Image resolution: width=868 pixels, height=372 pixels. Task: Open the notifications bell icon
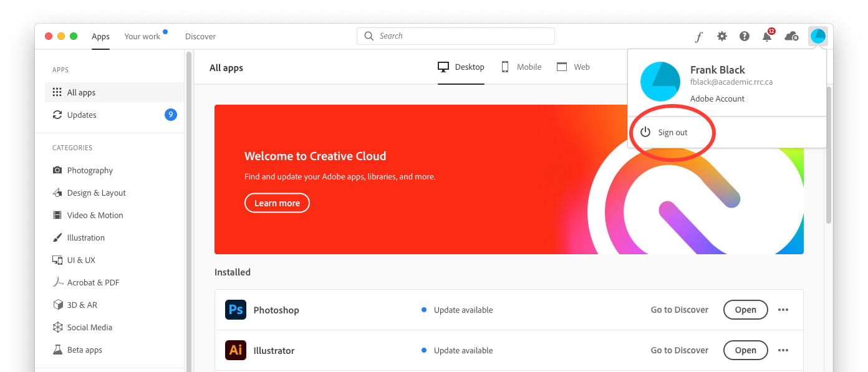tap(767, 37)
